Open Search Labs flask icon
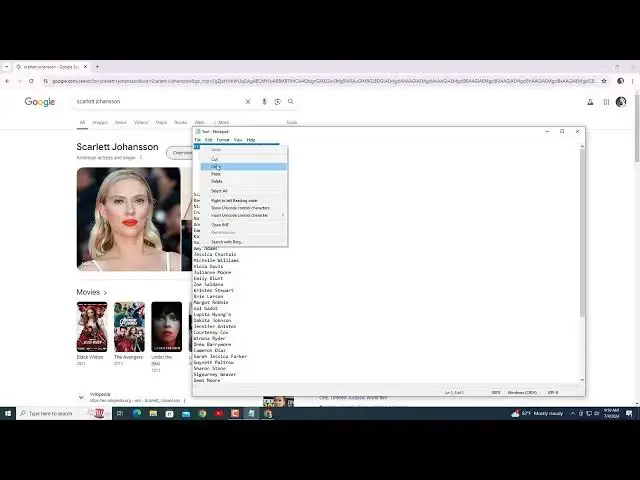This screenshot has width=640, height=480. (x=590, y=102)
